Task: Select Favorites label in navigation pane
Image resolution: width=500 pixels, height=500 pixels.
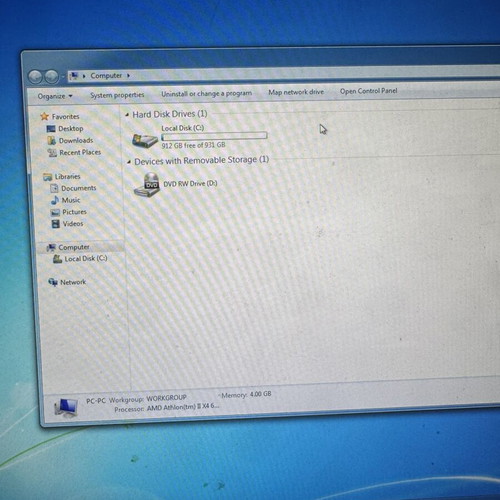Action: point(65,117)
